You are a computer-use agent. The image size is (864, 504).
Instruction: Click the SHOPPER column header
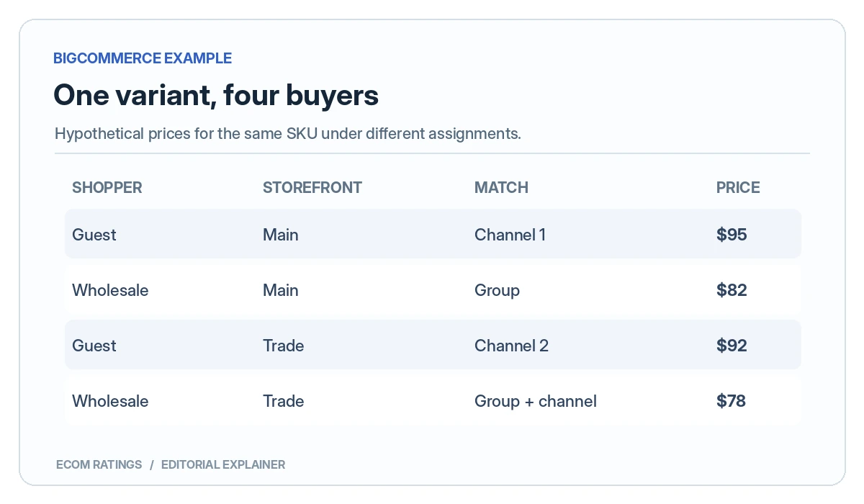[107, 187]
